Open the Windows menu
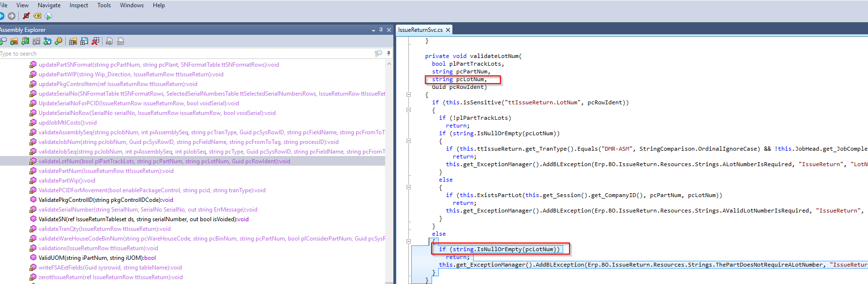This screenshot has height=284, width=868. click(x=132, y=5)
